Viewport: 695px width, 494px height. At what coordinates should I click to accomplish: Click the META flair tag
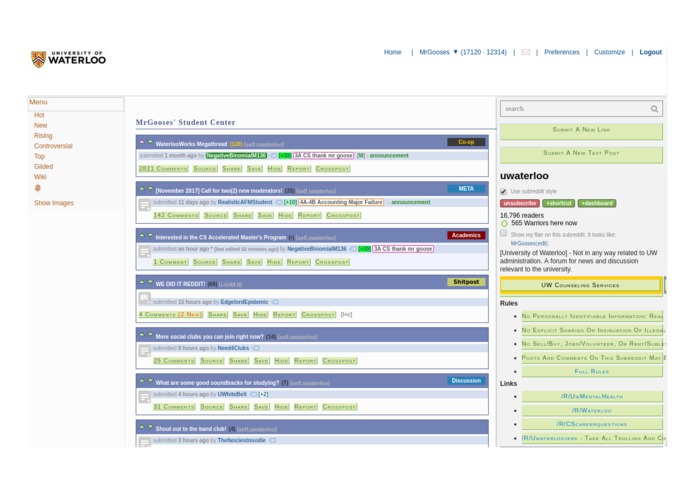tap(466, 189)
